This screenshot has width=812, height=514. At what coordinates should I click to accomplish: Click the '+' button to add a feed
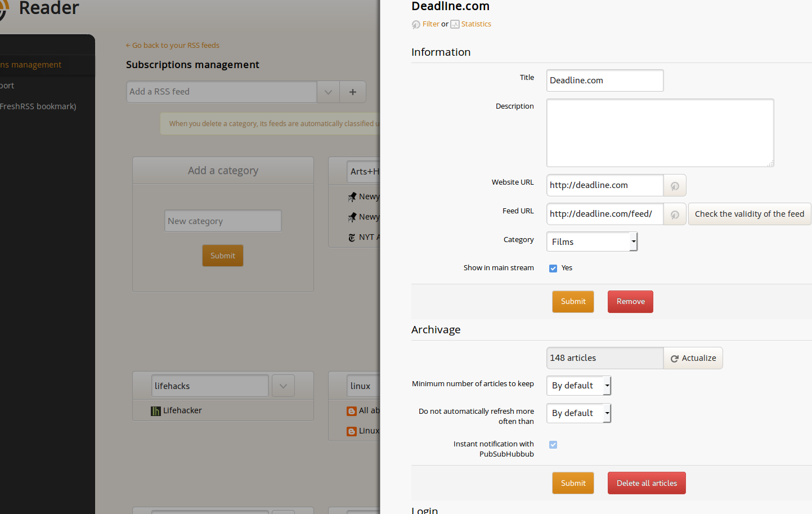pos(353,92)
